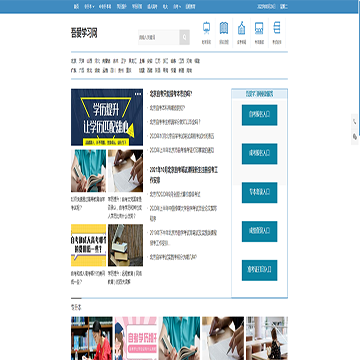Image resolution: width=360 pixels, height=360 pixels.
Task: Click the floating icon below the phone icon
Action: coord(355,137)
